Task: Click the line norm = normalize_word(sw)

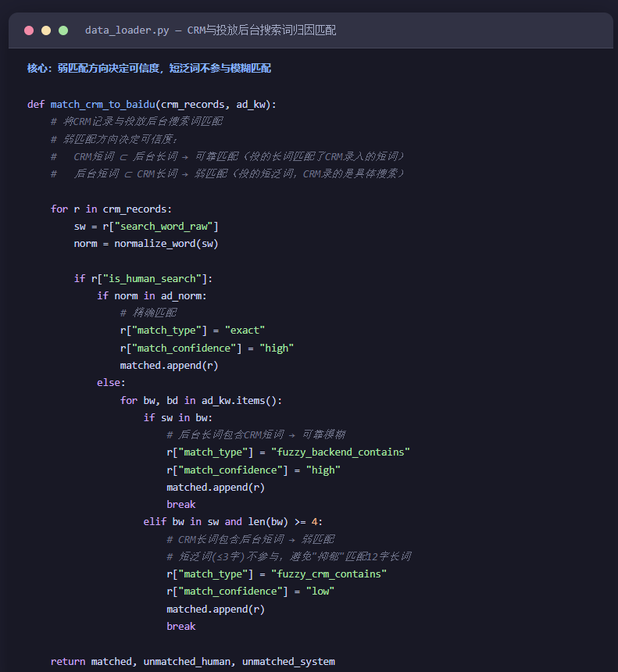Action: pyautogui.click(x=146, y=244)
